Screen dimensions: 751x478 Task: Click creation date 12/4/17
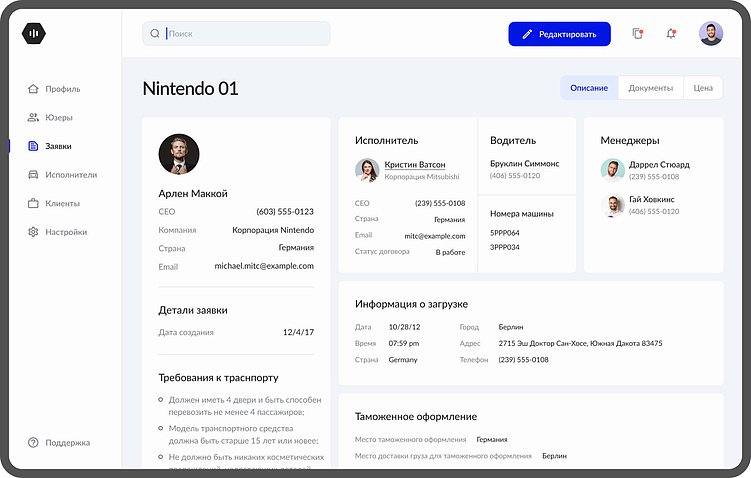tap(298, 332)
